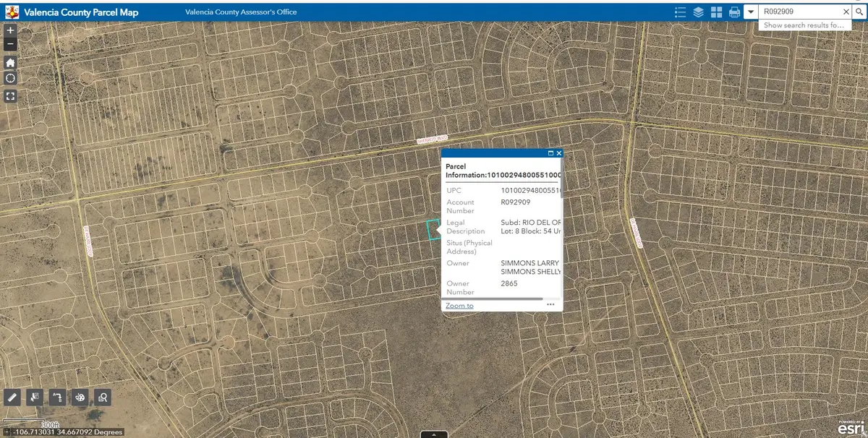Open the search source dropdown arrow
Image resolution: width=868 pixels, height=438 pixels.
pos(751,11)
